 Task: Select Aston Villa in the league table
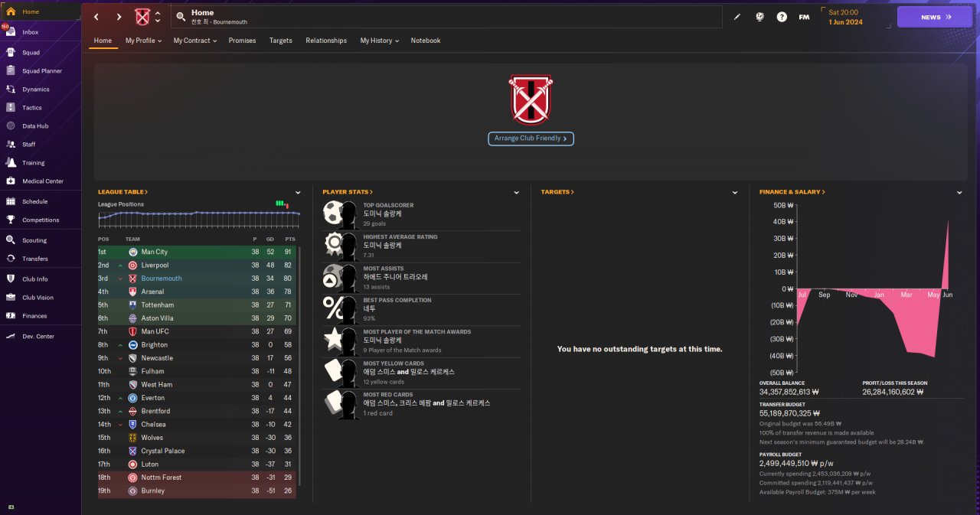click(x=197, y=318)
